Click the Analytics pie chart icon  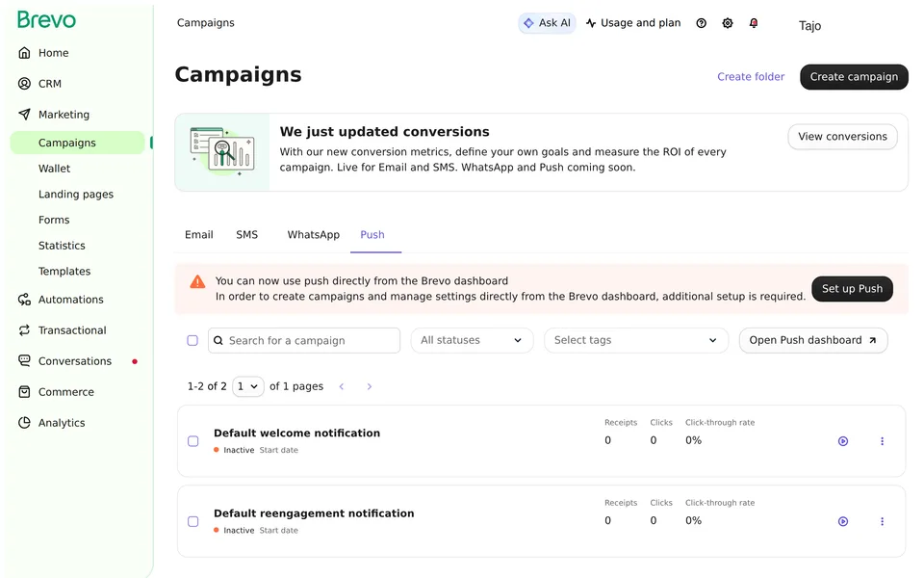click(24, 423)
